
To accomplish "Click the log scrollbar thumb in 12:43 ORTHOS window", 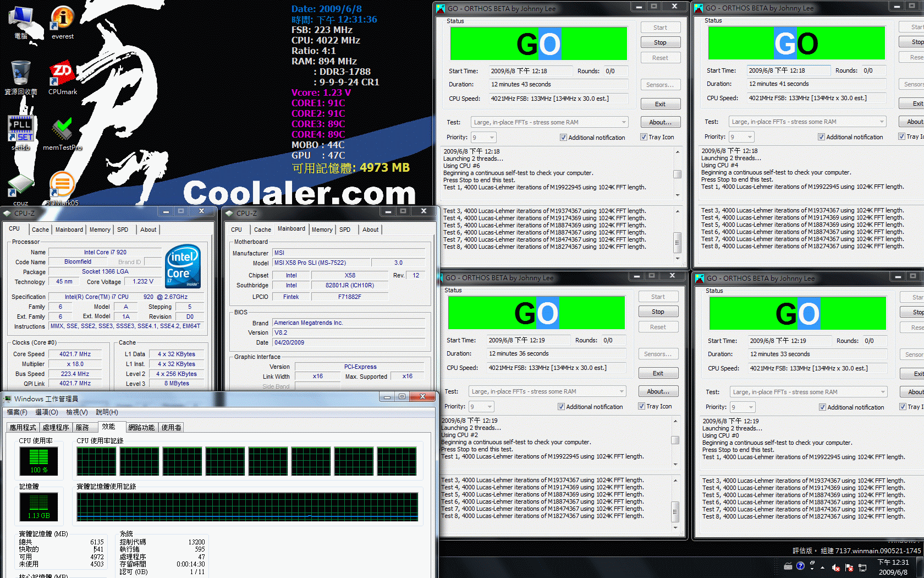I will tap(678, 174).
